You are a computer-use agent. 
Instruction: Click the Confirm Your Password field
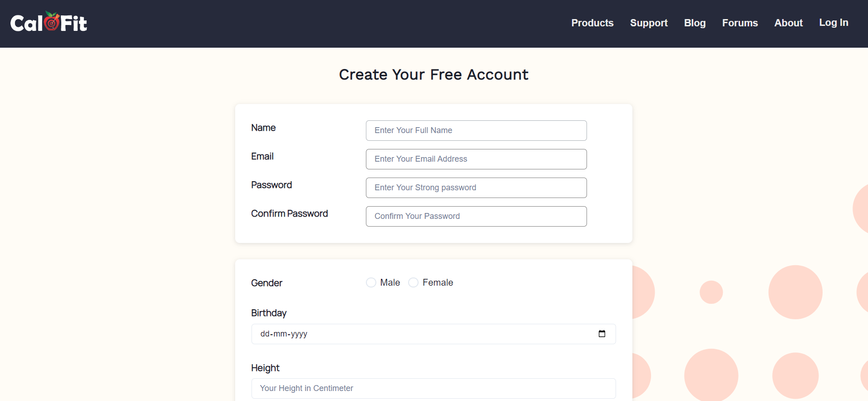(476, 216)
